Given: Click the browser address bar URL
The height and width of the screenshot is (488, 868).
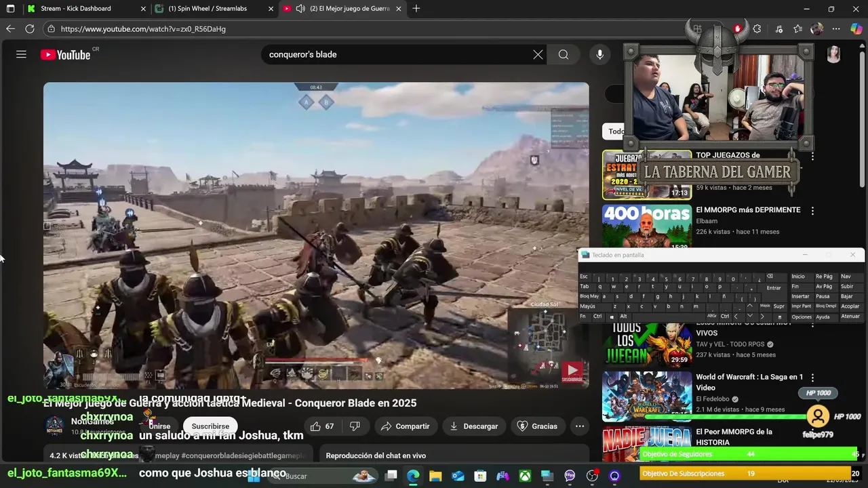Looking at the screenshot, I should 143,29.
